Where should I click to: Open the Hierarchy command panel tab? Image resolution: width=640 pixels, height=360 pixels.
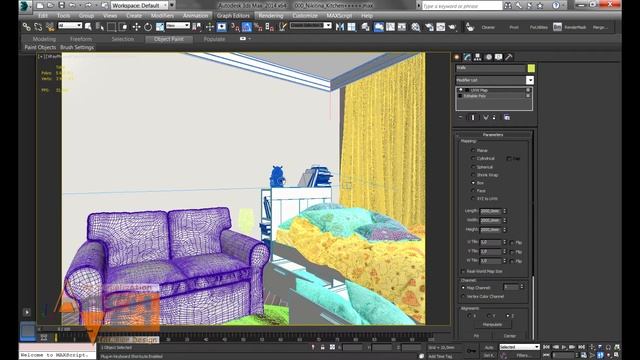(x=478, y=57)
